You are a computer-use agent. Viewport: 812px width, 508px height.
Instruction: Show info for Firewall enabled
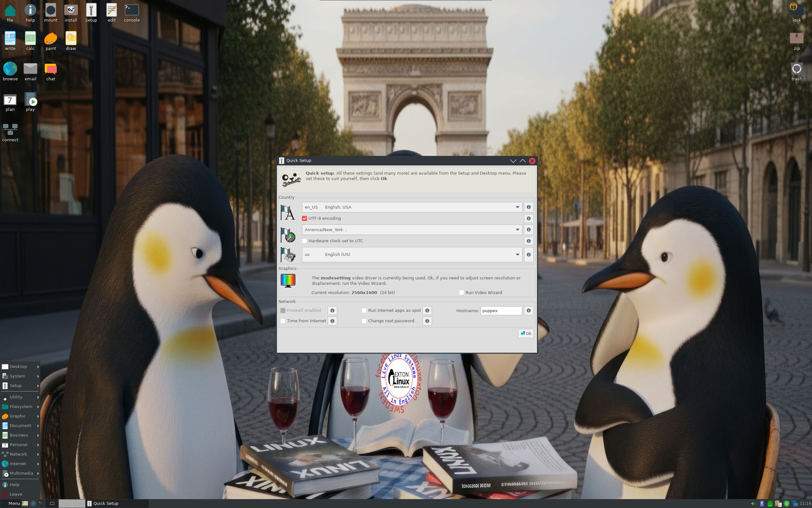pyautogui.click(x=332, y=311)
